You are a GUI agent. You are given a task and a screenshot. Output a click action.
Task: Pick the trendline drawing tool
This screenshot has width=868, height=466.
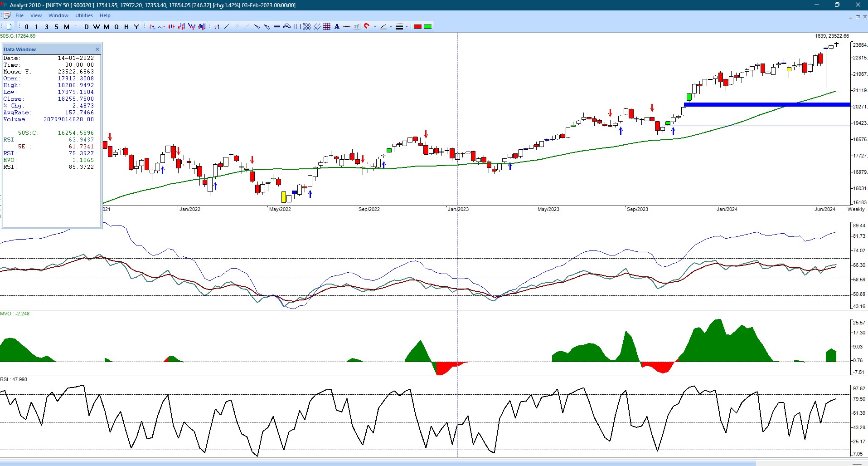pos(227,27)
